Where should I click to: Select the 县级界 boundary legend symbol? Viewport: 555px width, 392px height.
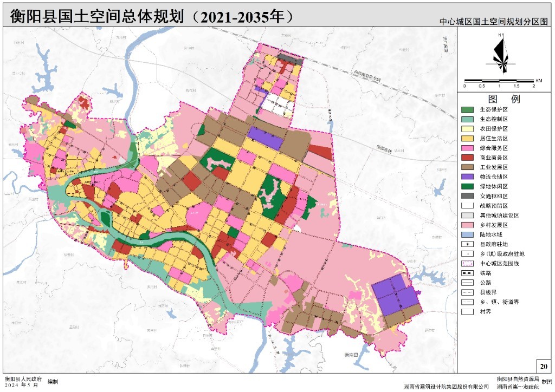click(467, 292)
